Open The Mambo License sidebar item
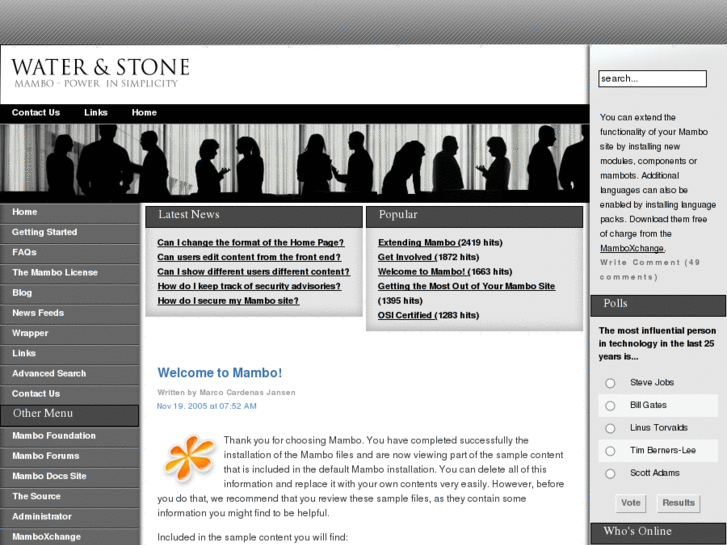Screen dimensions: 727x545 (x=70, y=273)
